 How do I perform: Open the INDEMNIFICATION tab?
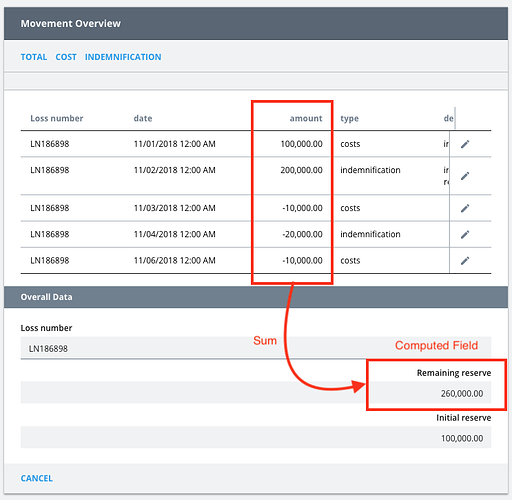click(123, 57)
